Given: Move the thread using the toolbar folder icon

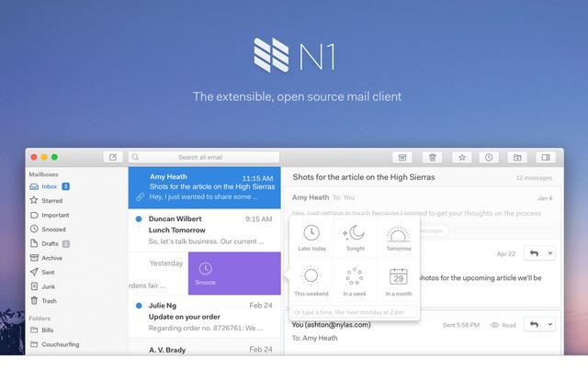Looking at the screenshot, I should [x=517, y=158].
